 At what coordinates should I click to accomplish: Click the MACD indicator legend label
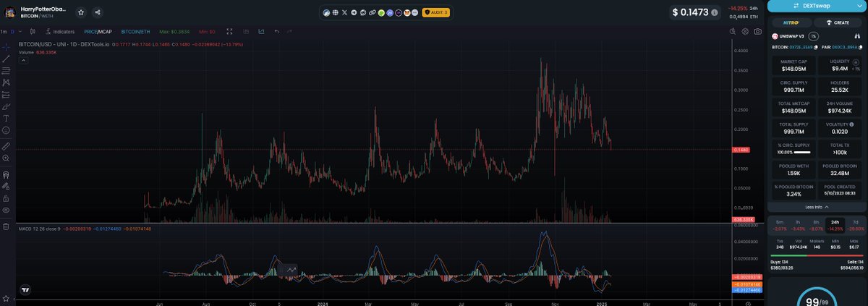click(38, 229)
